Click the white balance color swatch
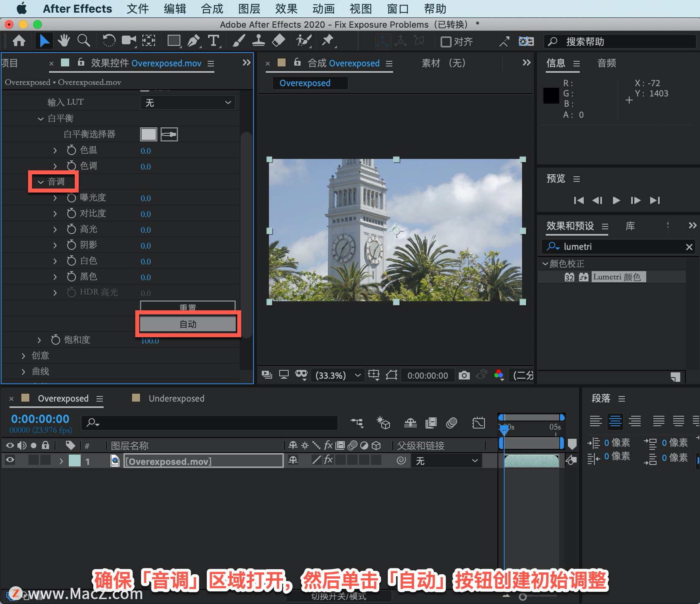This screenshot has width=700, height=604. point(149,134)
